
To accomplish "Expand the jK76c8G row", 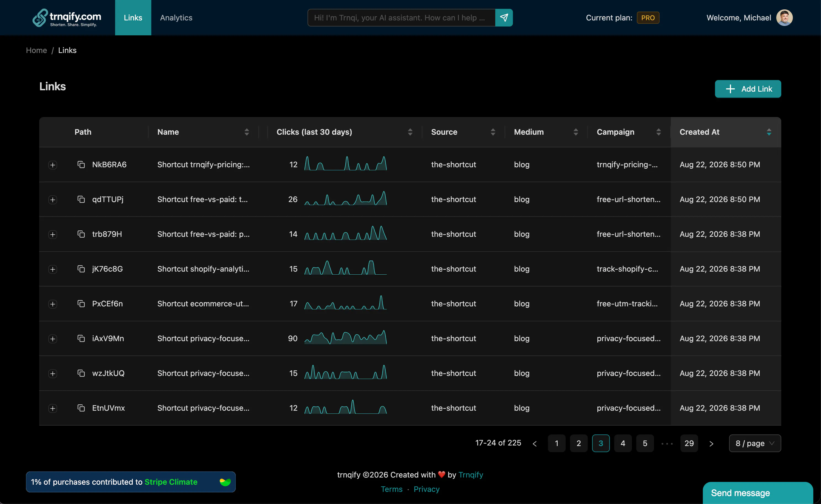I will point(53,269).
